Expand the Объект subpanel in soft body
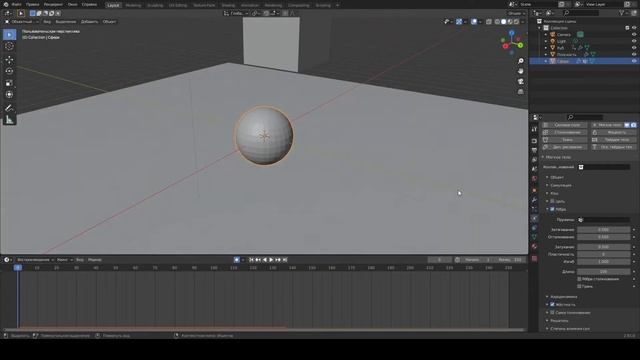The height and width of the screenshot is (360, 640). 556,177
